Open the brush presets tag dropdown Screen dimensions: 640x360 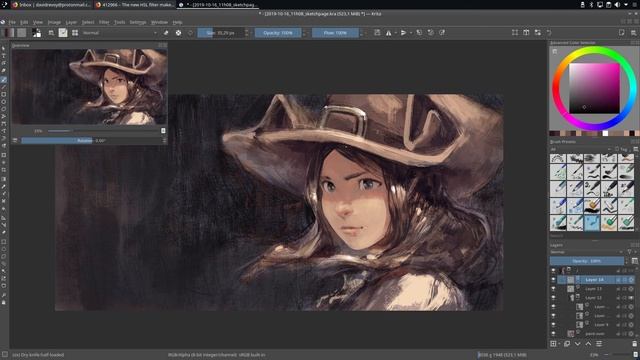click(580, 149)
